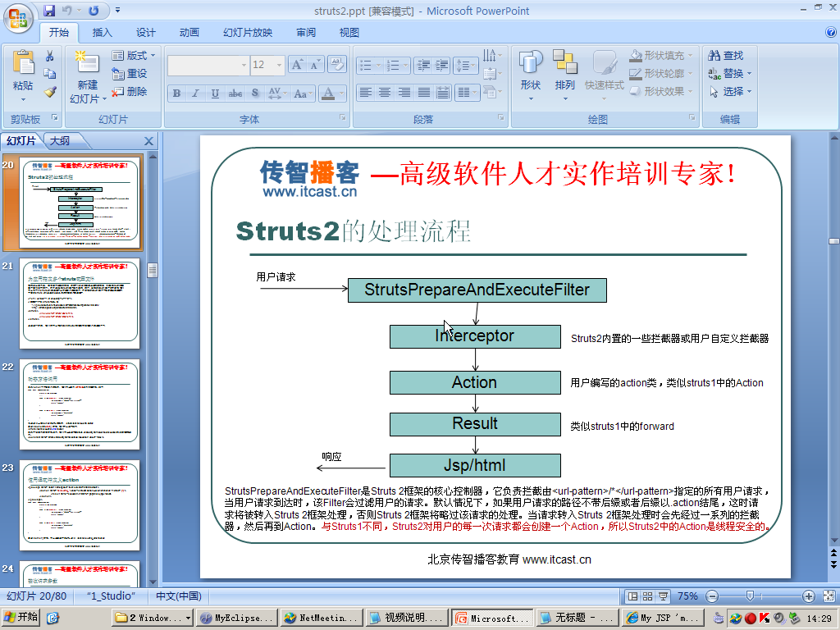Open Change Case (Aa) dropdown
840x630 pixels.
(303, 94)
